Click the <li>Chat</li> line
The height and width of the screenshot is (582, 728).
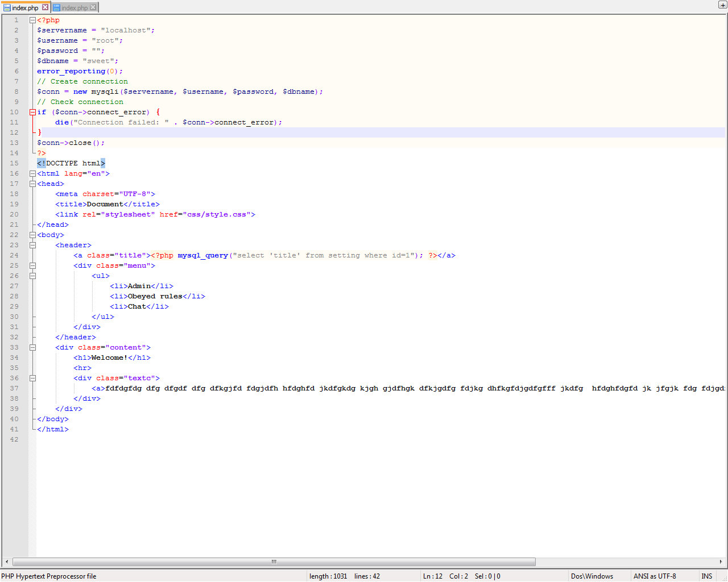coord(139,306)
